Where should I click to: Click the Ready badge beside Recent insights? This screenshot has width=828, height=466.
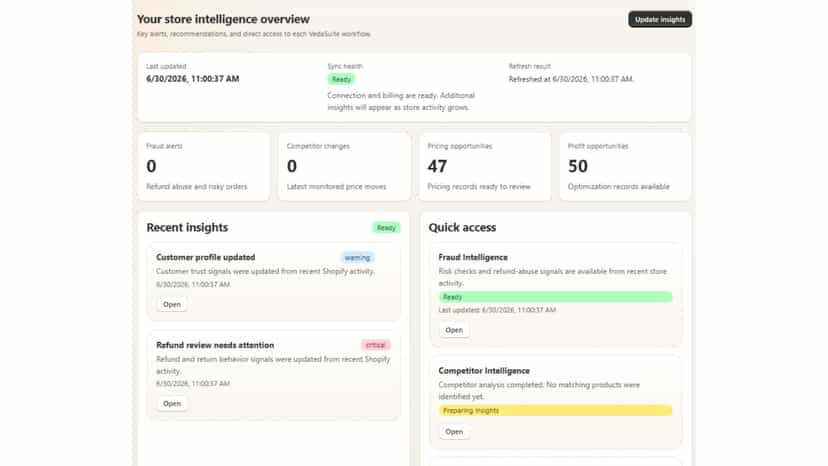point(386,228)
